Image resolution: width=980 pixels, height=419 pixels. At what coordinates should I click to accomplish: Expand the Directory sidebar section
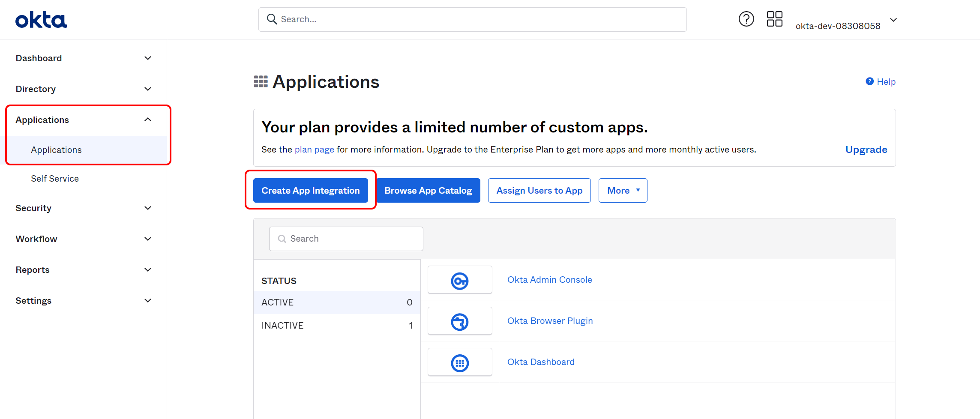pos(83,89)
